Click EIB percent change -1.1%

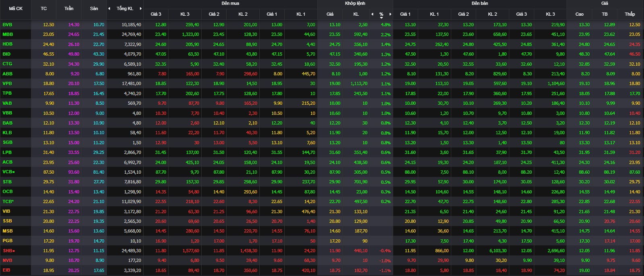(x=385, y=270)
